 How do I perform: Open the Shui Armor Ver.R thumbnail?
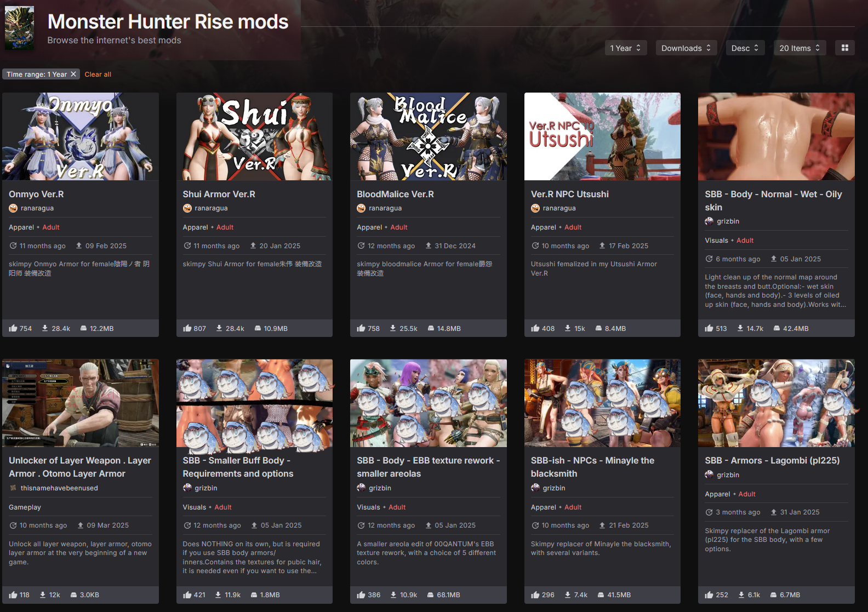click(x=254, y=136)
